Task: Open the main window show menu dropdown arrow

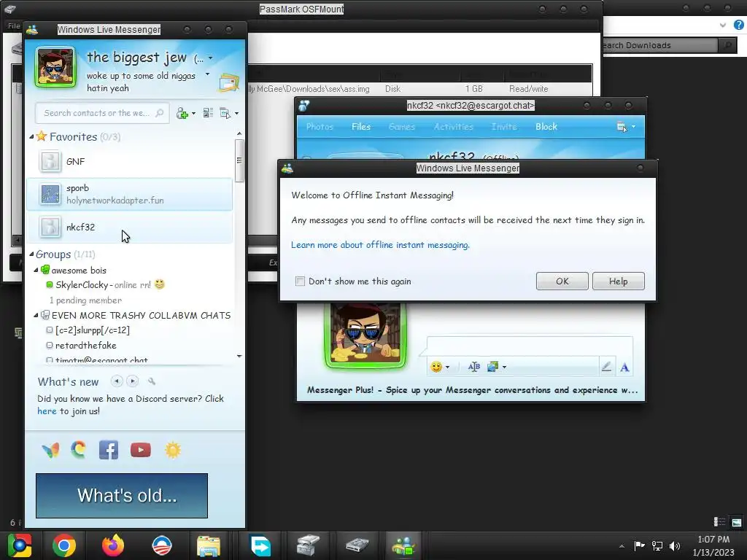Action: pyautogui.click(x=237, y=114)
